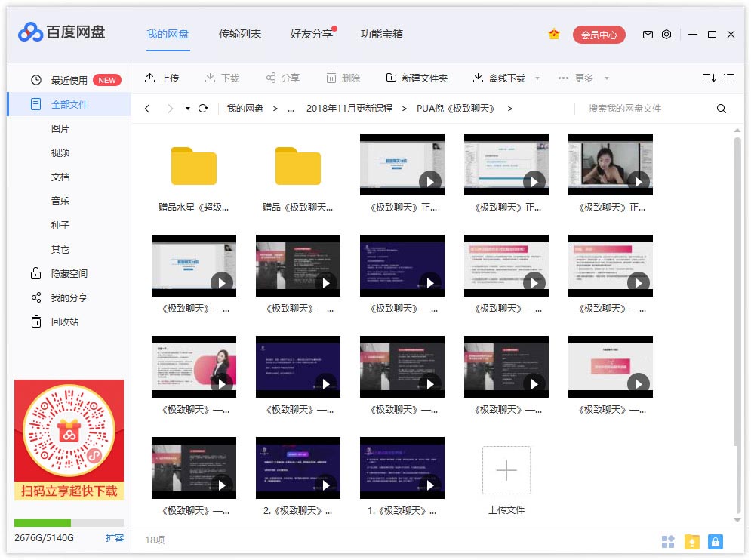The height and width of the screenshot is (560, 751).
Task: Click the refresh icon in navigation bar
Action: [x=203, y=109]
